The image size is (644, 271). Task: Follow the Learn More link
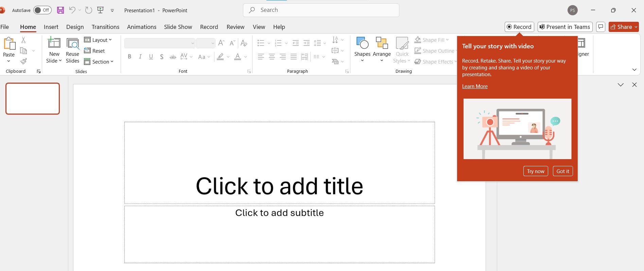pyautogui.click(x=475, y=86)
